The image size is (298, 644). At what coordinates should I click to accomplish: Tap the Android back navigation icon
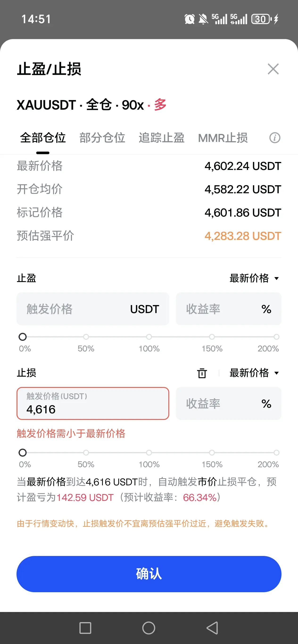[x=212, y=628]
